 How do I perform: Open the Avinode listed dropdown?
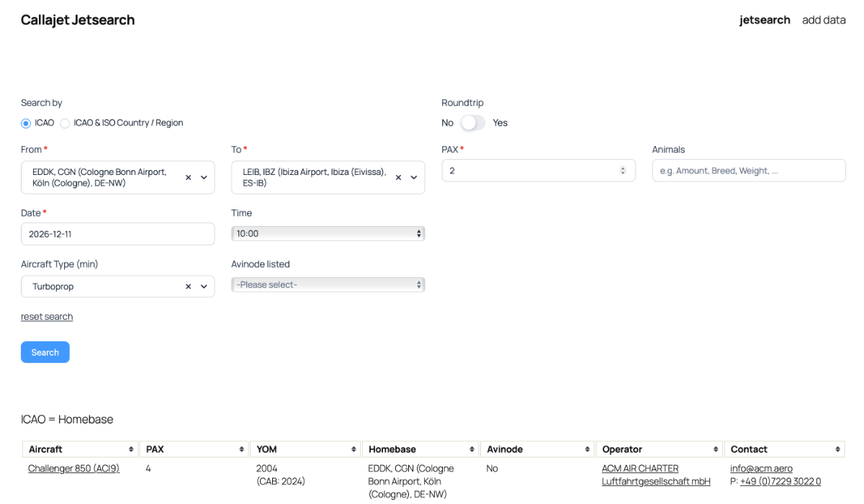pyautogui.click(x=328, y=285)
